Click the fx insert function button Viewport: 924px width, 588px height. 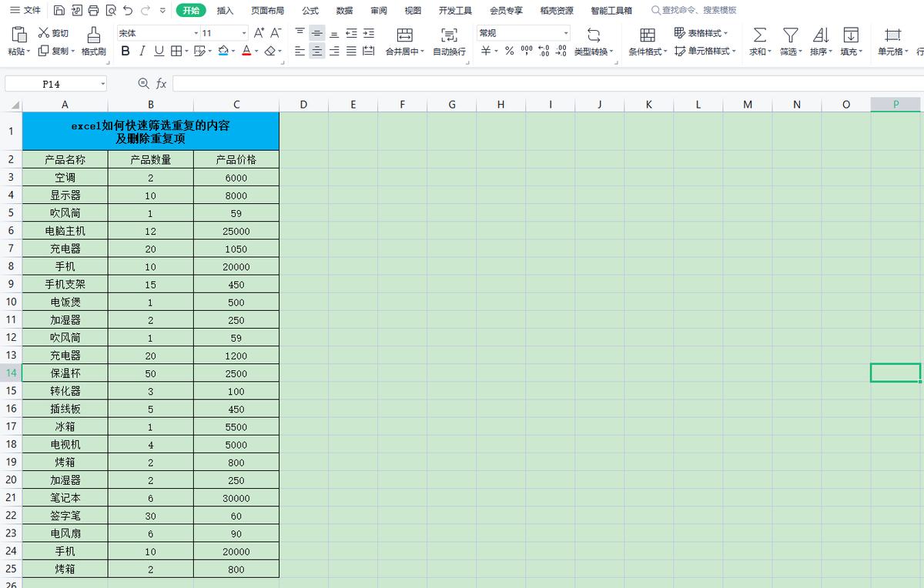pos(161,84)
